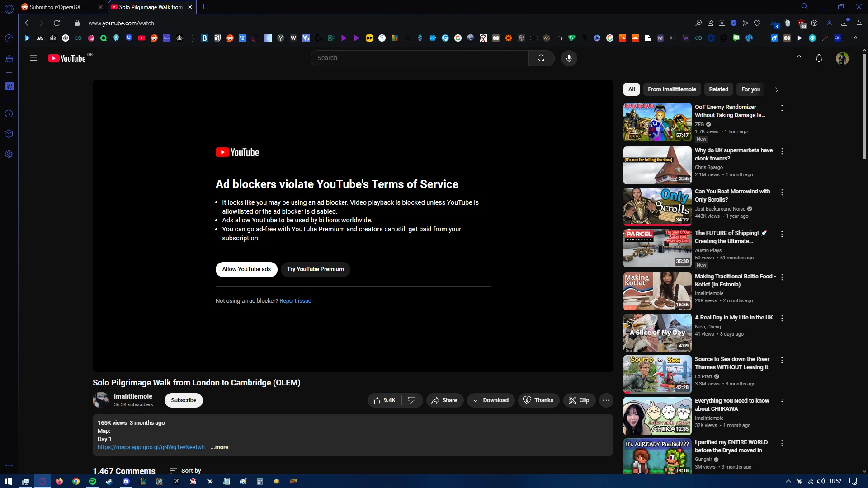Open Imalittlemole channel avatar

(x=101, y=400)
